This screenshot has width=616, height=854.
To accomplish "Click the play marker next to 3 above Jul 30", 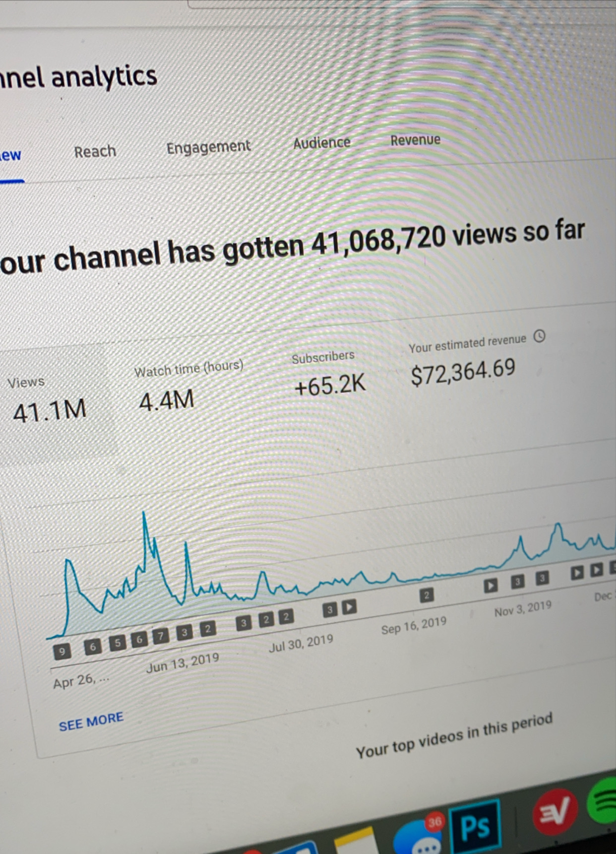I will pos(349,606).
